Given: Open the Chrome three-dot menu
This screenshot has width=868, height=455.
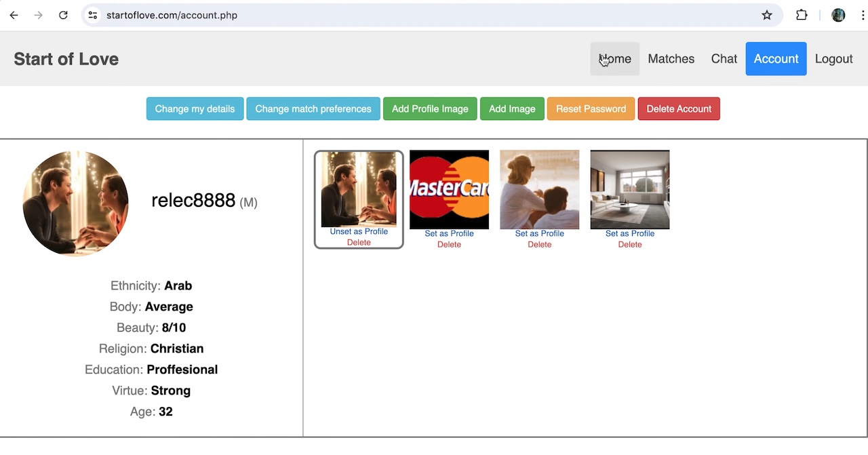Looking at the screenshot, I should click(x=863, y=15).
